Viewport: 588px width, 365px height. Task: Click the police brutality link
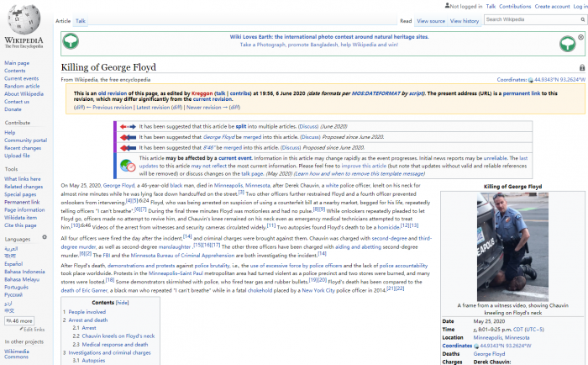pos(212,266)
